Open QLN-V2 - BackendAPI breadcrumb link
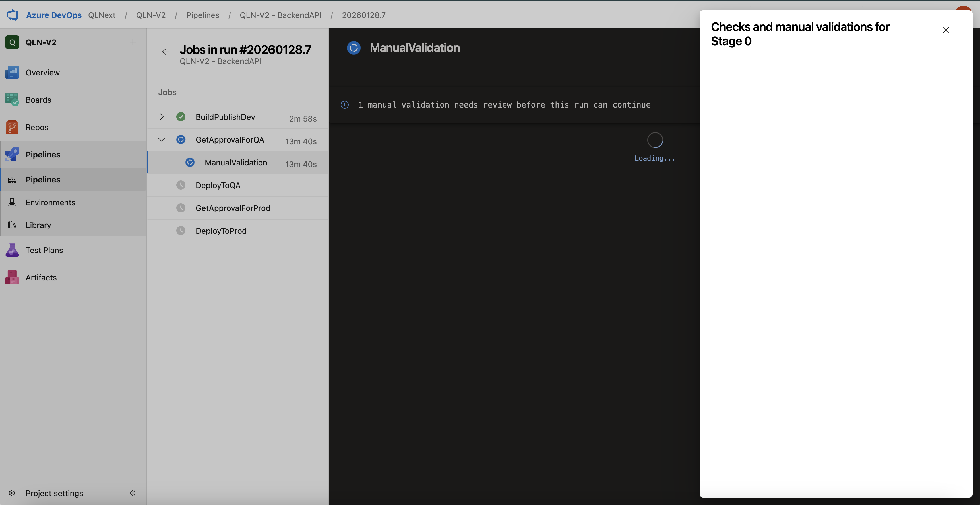Image resolution: width=980 pixels, height=505 pixels. 280,15
